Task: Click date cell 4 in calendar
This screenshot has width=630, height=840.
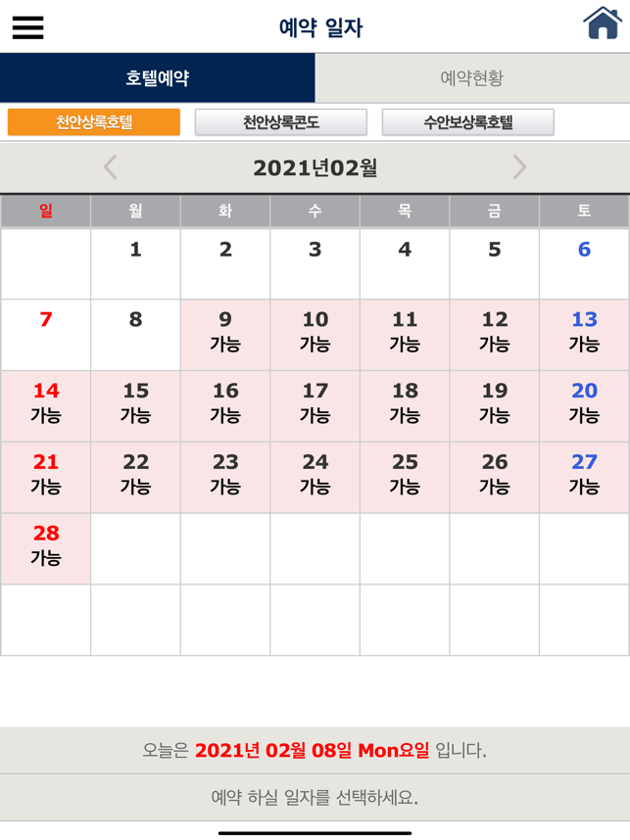Action: (405, 263)
